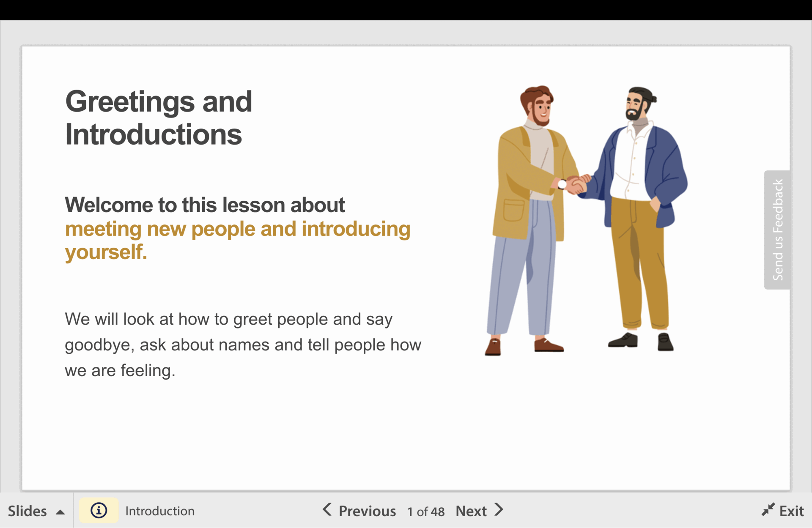Click the info circle icon
This screenshot has height=528, width=812.
99,510
